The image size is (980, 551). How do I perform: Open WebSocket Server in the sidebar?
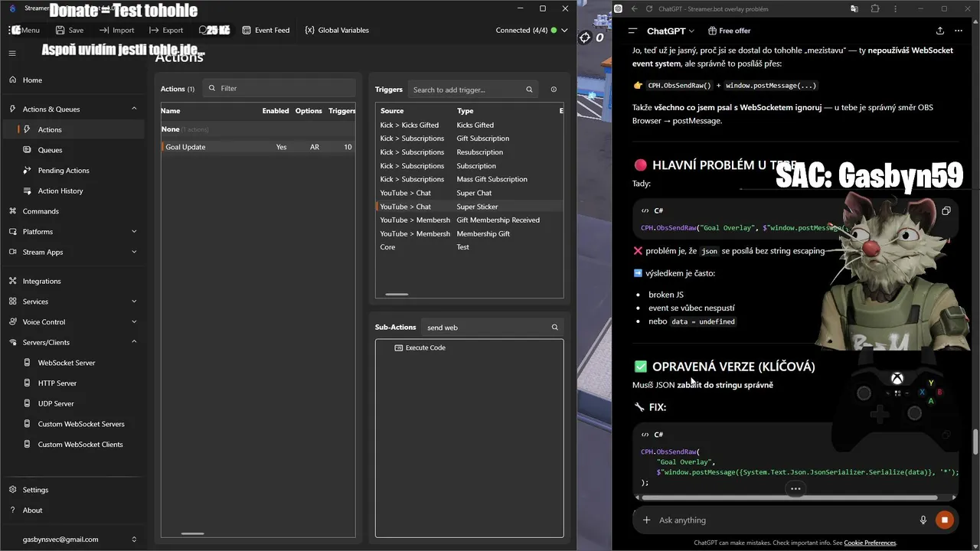67,363
